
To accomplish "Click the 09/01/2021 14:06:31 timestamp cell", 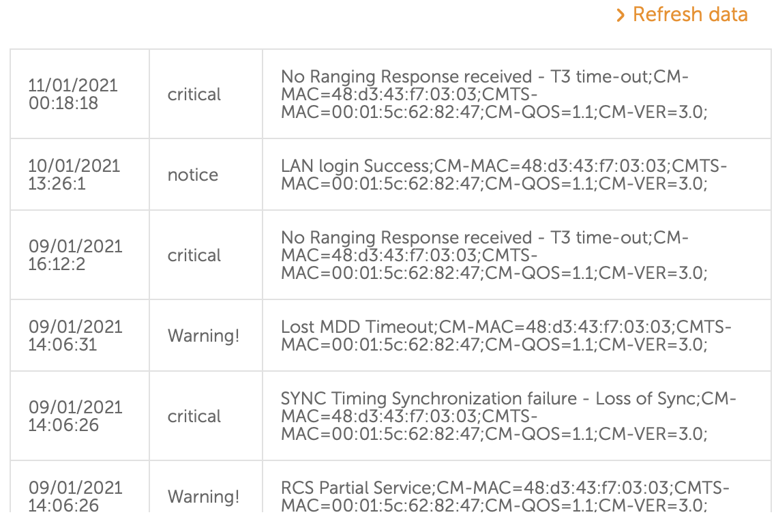I will [75, 336].
